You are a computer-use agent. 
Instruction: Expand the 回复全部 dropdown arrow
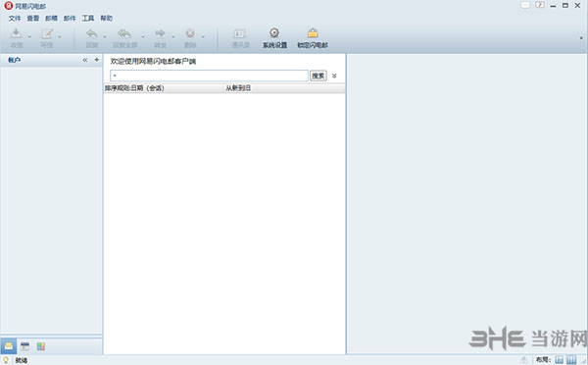coord(143,37)
